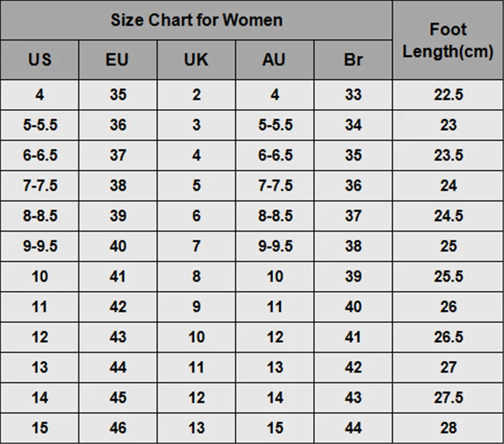
Task: Select the Foot Length(cm) column header
Action: click(448, 40)
